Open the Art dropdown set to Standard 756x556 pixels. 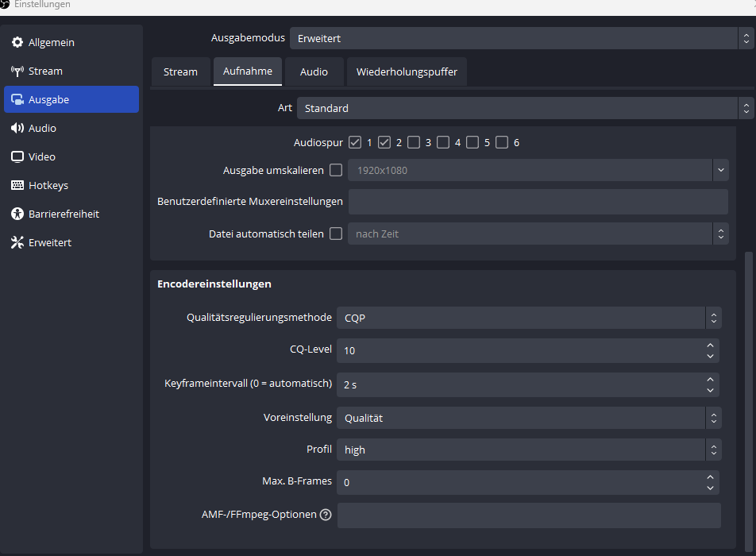(x=526, y=108)
